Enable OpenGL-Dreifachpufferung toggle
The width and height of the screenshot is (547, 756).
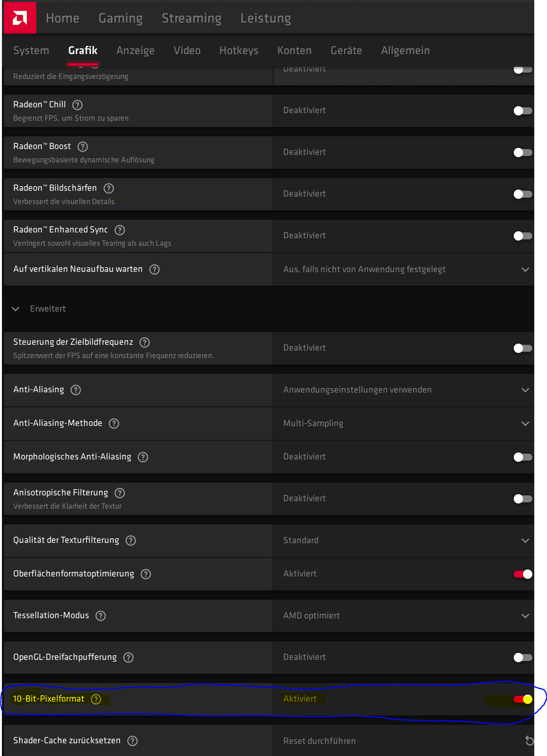click(x=523, y=657)
